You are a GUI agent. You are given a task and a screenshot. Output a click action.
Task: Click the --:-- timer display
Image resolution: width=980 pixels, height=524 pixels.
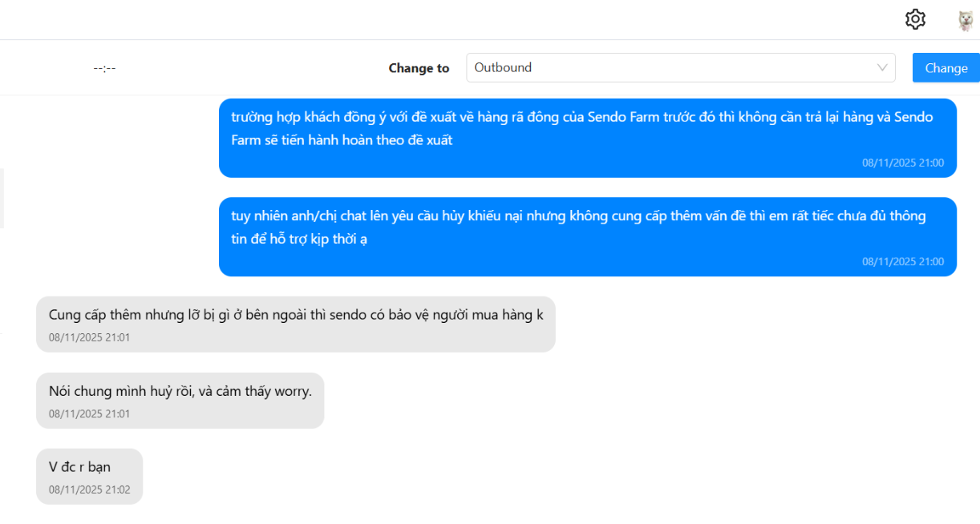pyautogui.click(x=104, y=68)
